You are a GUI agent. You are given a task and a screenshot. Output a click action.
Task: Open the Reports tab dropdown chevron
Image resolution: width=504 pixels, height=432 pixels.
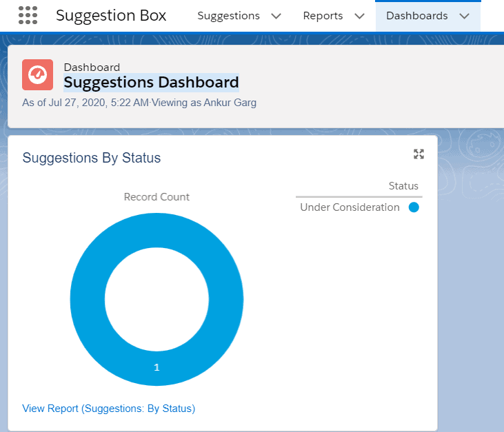pyautogui.click(x=359, y=16)
